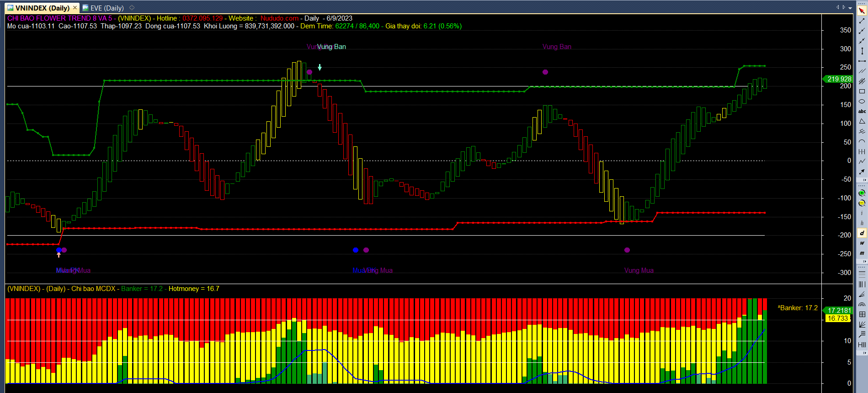This screenshot has width=868, height=393.
Task: Switch chart to weekly interval (w)
Action: (x=862, y=243)
